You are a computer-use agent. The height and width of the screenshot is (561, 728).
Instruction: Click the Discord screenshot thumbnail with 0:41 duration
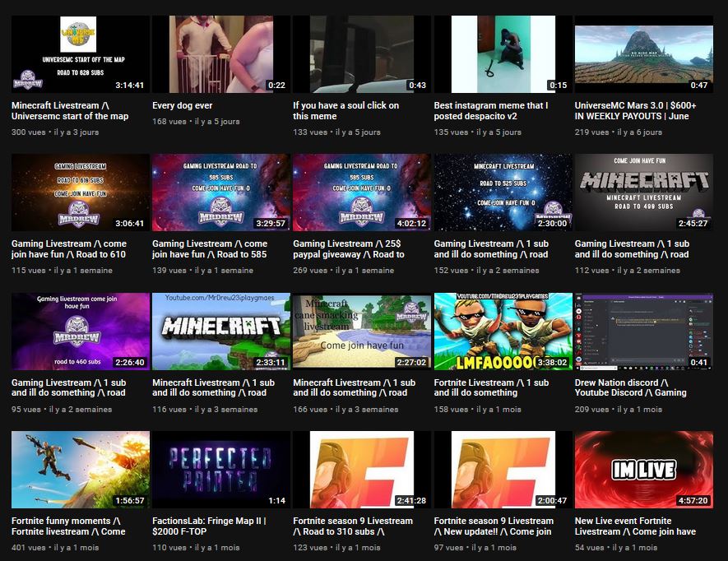(x=643, y=331)
